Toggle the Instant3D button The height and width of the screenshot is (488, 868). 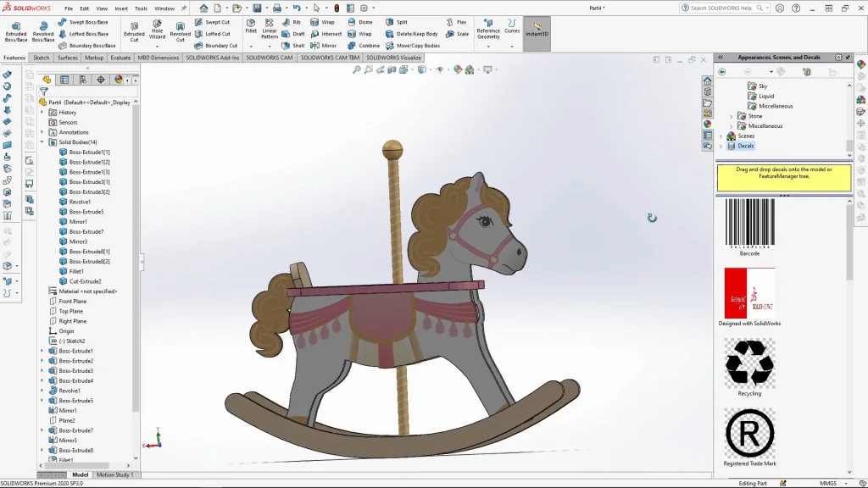(x=536, y=29)
